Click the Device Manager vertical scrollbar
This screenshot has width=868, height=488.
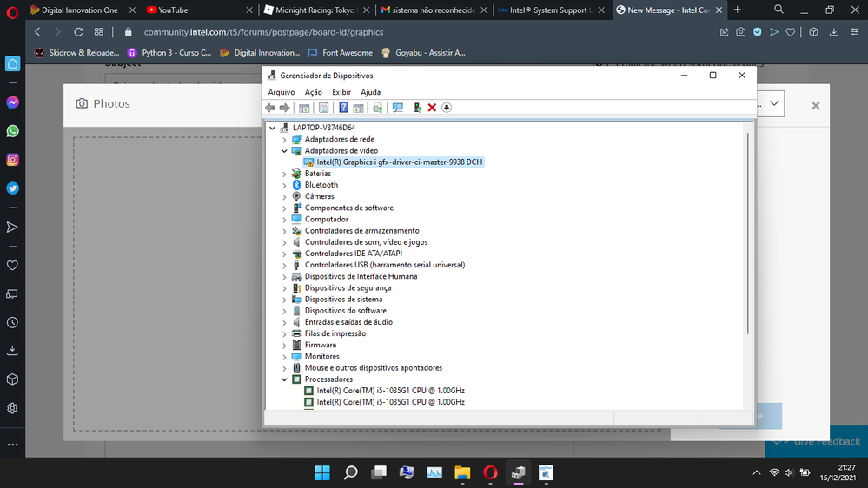tap(748, 234)
